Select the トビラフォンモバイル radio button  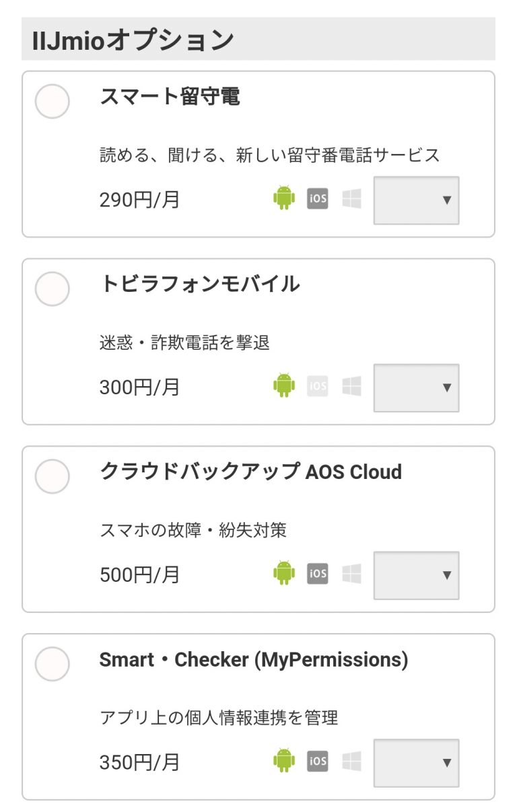tap(52, 289)
